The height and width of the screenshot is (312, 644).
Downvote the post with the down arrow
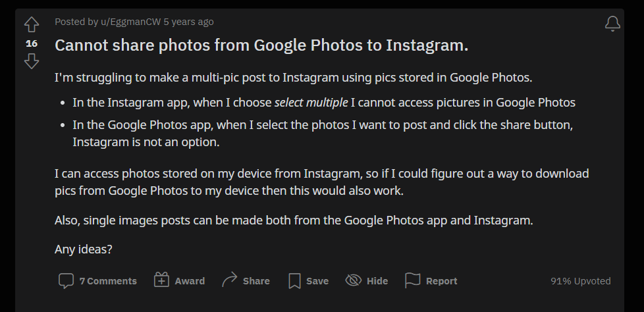coord(32,62)
